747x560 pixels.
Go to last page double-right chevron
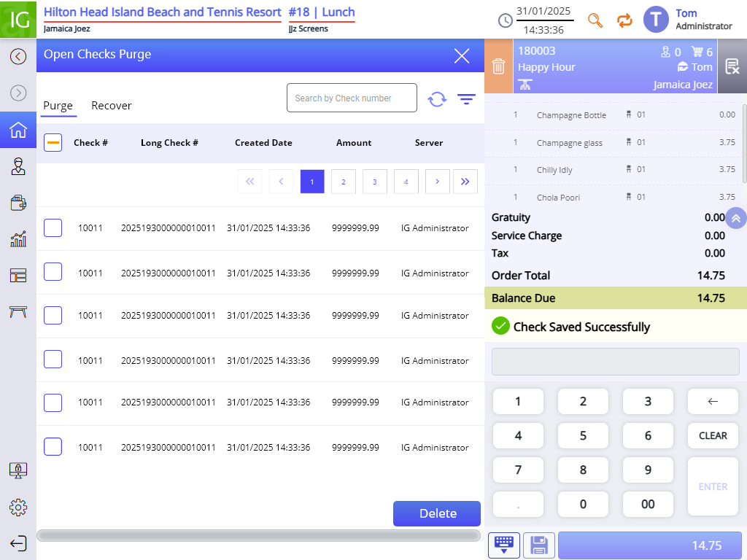[x=465, y=182]
